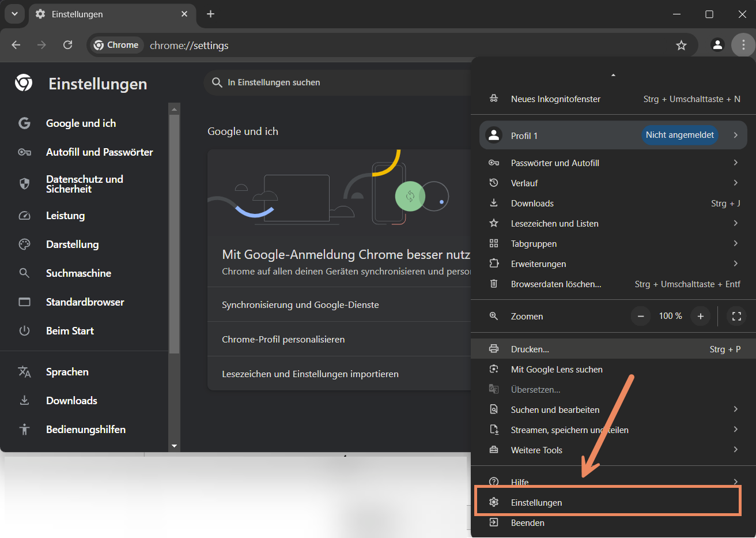Click sidebar scrollbar down arrow
Image resolution: width=756 pixels, height=538 pixels.
(x=174, y=446)
